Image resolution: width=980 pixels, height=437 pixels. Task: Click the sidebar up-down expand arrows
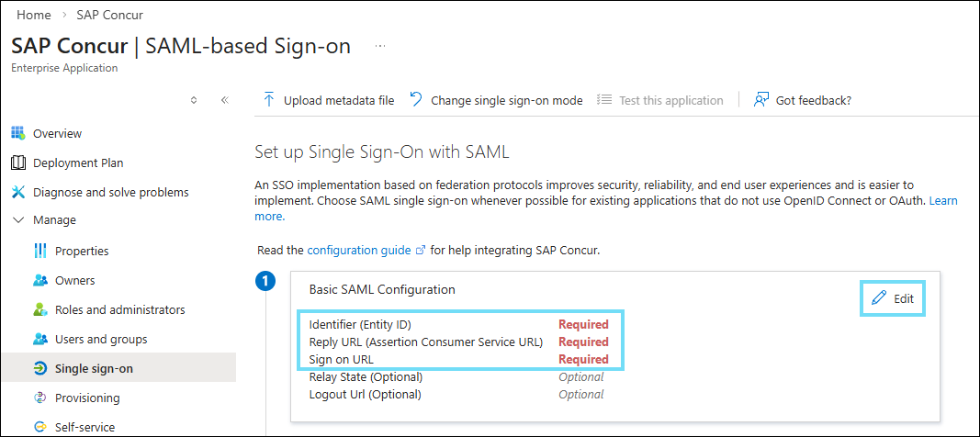tap(194, 100)
